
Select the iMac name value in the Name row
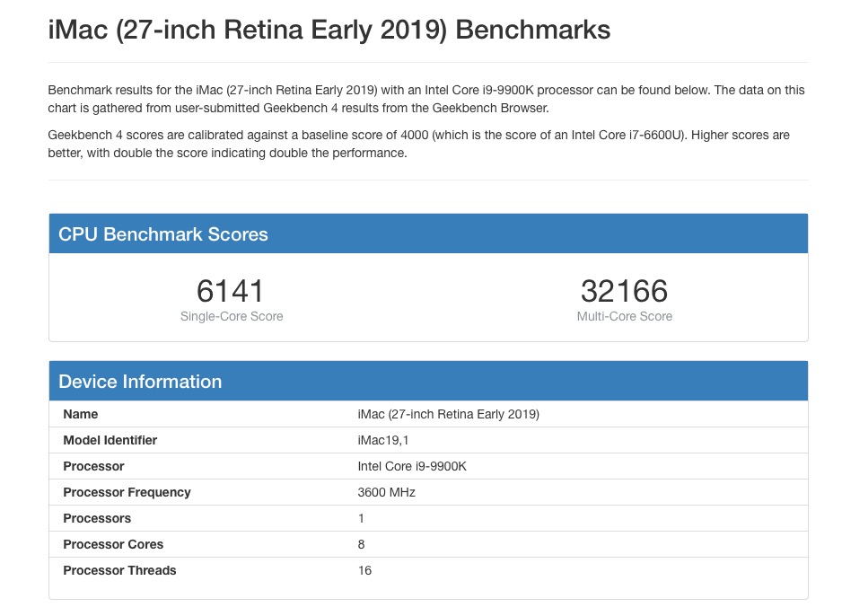(x=449, y=414)
